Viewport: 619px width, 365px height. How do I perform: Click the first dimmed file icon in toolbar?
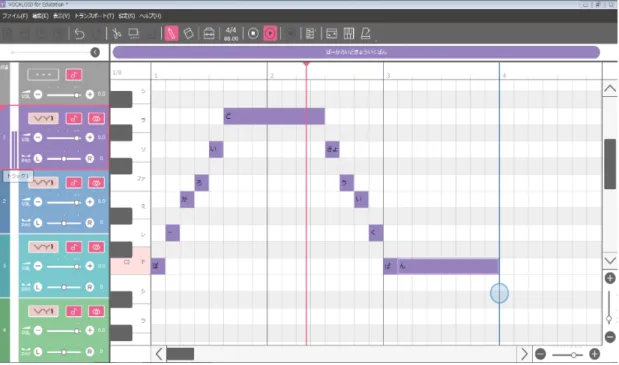[8, 34]
